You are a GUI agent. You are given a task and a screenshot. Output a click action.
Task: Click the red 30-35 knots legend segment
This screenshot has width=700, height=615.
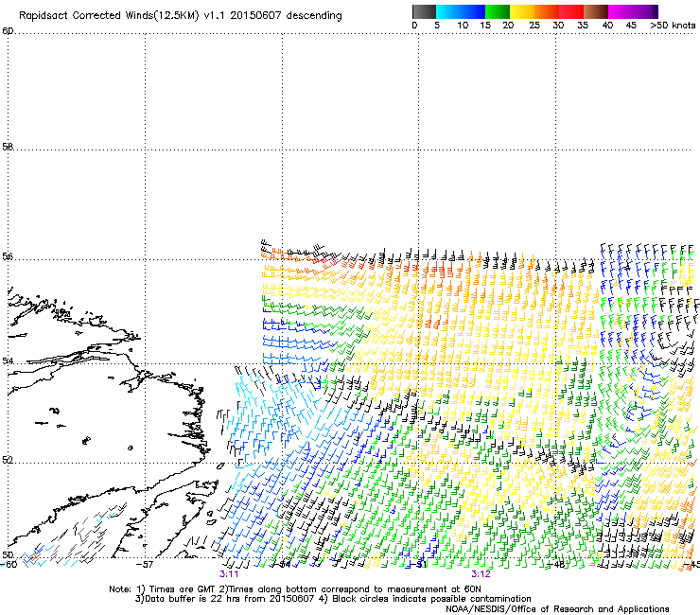tap(571, 11)
